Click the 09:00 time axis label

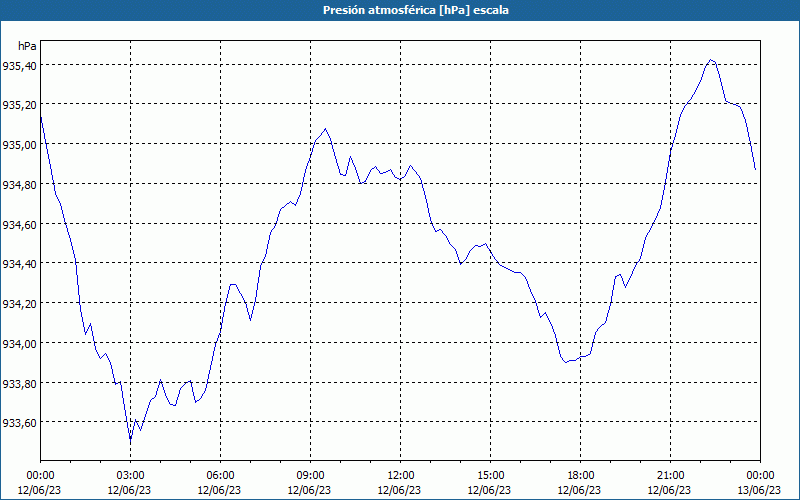310,476
